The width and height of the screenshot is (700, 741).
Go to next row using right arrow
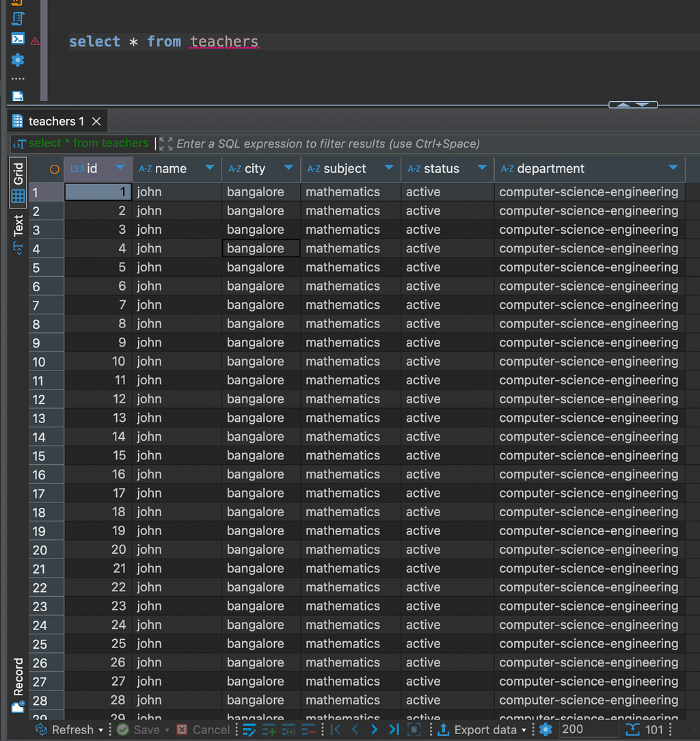(375, 729)
